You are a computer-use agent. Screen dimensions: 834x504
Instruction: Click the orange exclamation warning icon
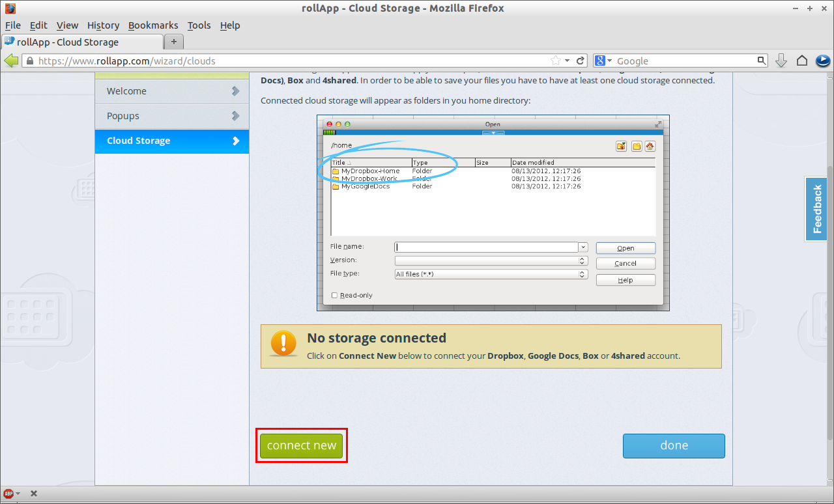pos(283,343)
